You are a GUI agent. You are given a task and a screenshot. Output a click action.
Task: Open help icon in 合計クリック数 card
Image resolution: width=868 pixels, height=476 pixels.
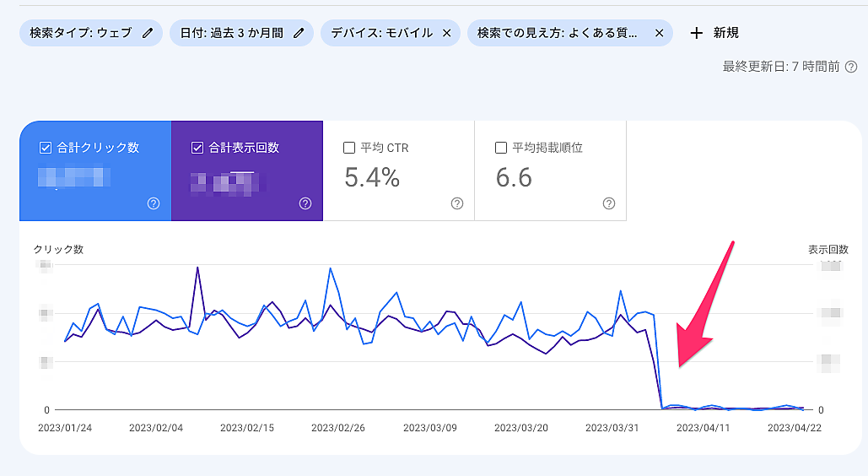coord(154,203)
